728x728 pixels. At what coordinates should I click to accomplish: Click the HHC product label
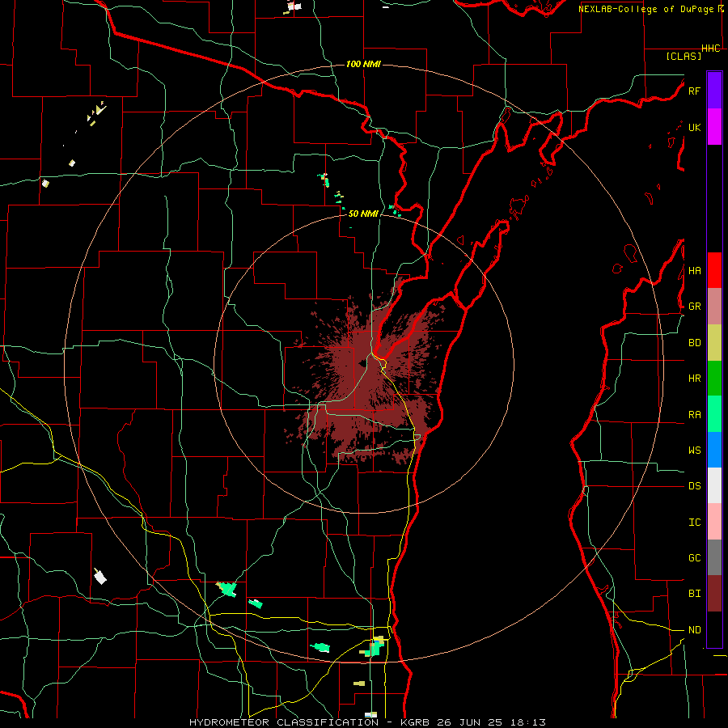coord(710,49)
